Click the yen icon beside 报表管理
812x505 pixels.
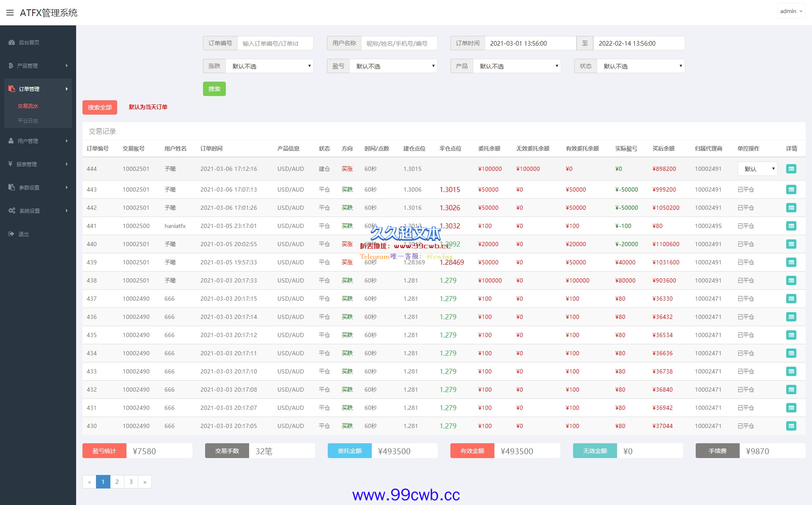pyautogui.click(x=10, y=164)
